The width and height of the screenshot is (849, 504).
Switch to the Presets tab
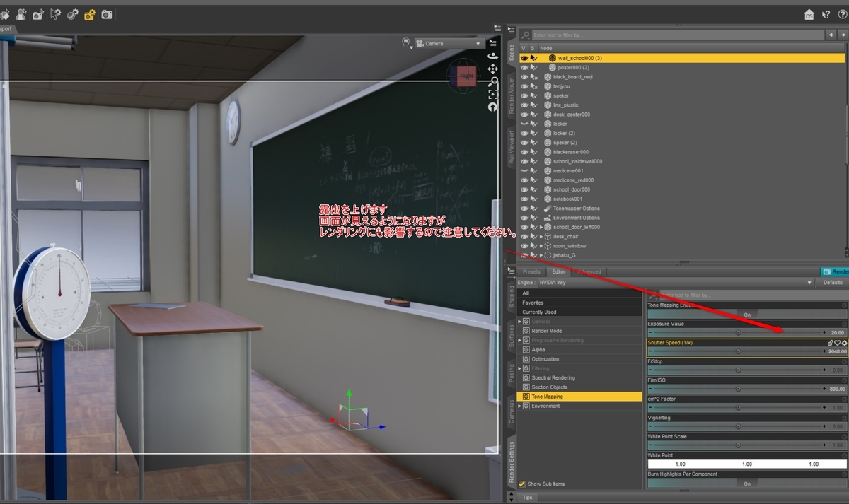click(x=531, y=271)
